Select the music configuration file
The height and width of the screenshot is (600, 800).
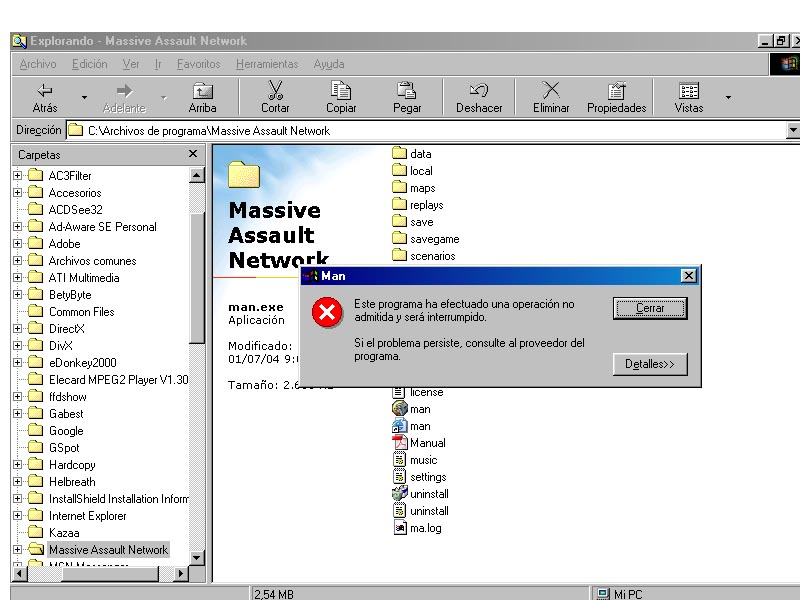(x=415, y=460)
